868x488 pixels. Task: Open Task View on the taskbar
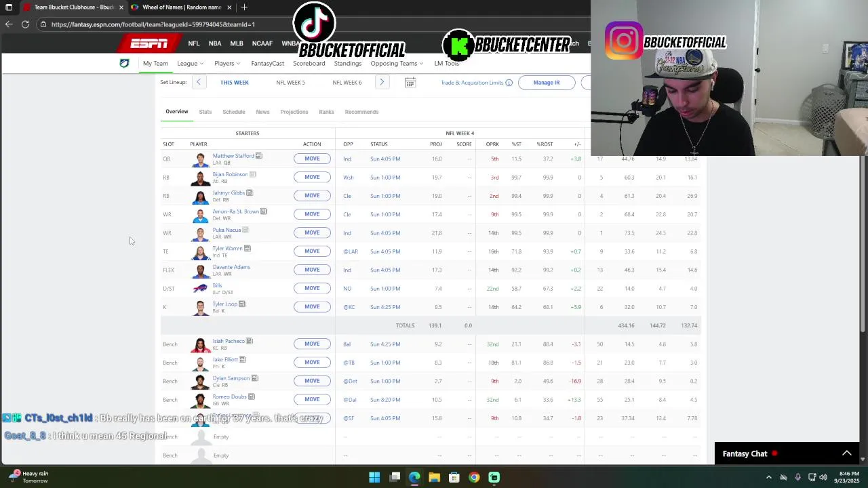[395, 477]
